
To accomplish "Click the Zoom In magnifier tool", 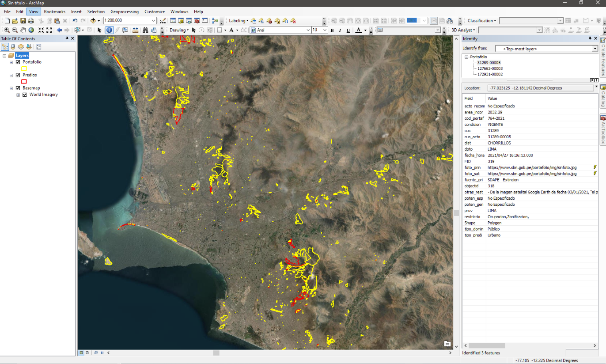I will click(x=7, y=30).
